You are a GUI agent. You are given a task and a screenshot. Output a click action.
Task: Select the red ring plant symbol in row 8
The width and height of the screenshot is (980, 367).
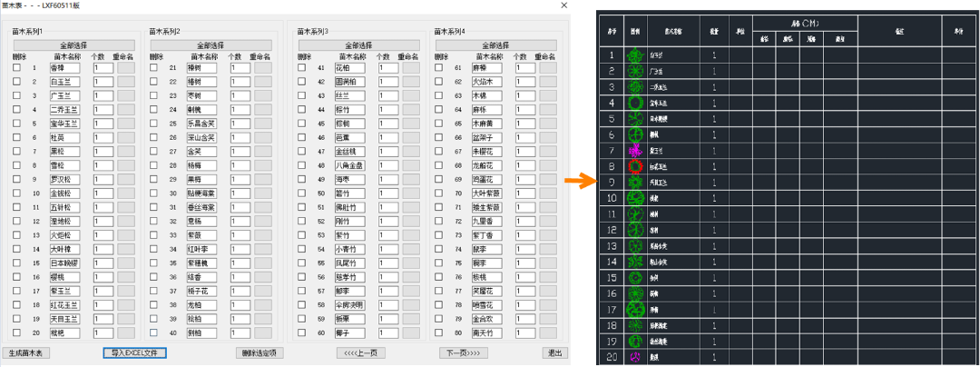click(x=635, y=166)
